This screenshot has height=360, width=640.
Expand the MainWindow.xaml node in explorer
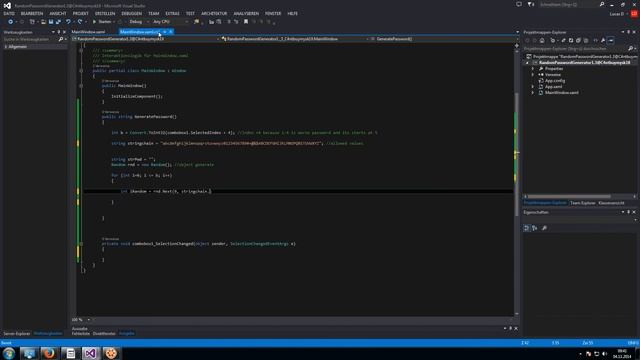pyautogui.click(x=533, y=93)
